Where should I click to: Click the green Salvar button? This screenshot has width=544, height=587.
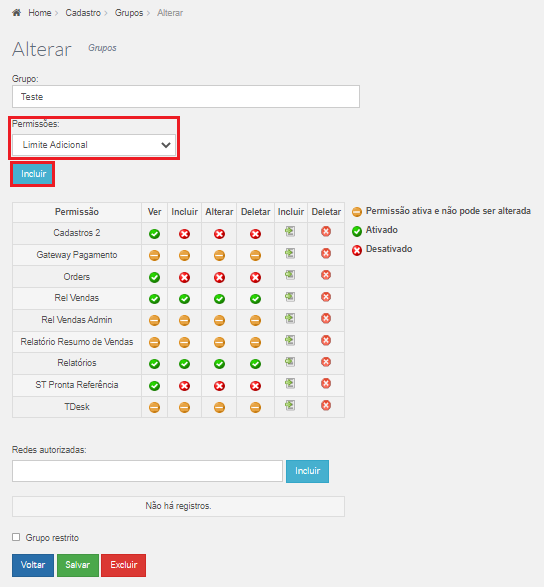pyautogui.click(x=78, y=565)
